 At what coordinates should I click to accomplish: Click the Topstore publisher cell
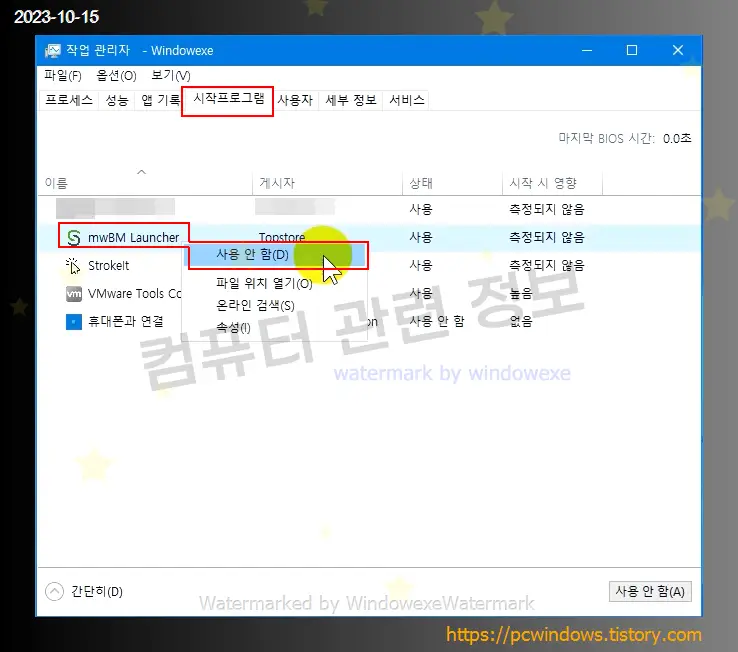(281, 237)
